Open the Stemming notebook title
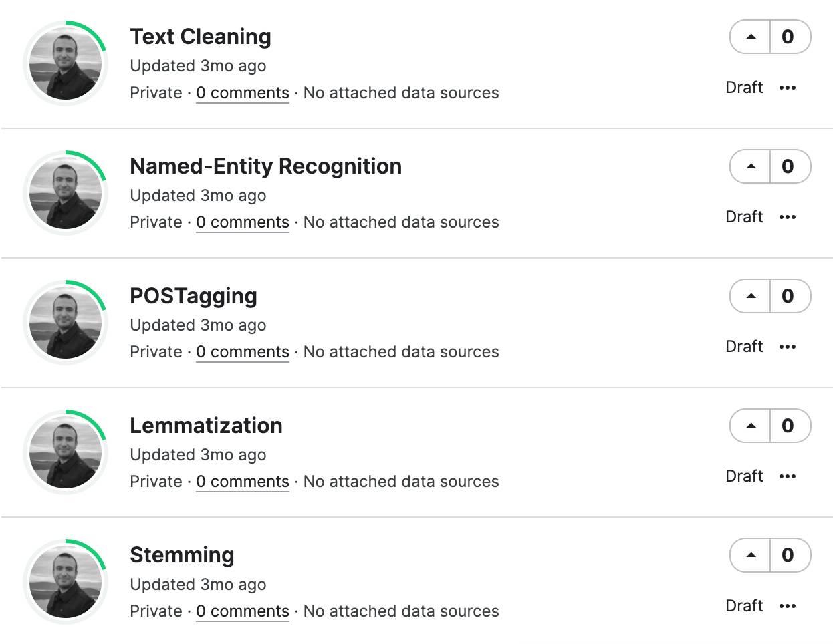Viewport: 833px width, 644px height. coord(182,555)
